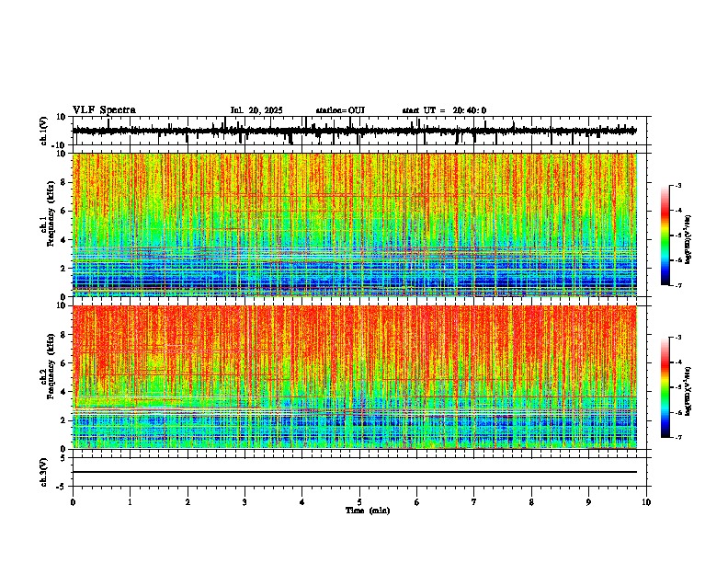
Task: Click inside the ch.1 frequency spectrogram
Action: tap(355, 224)
